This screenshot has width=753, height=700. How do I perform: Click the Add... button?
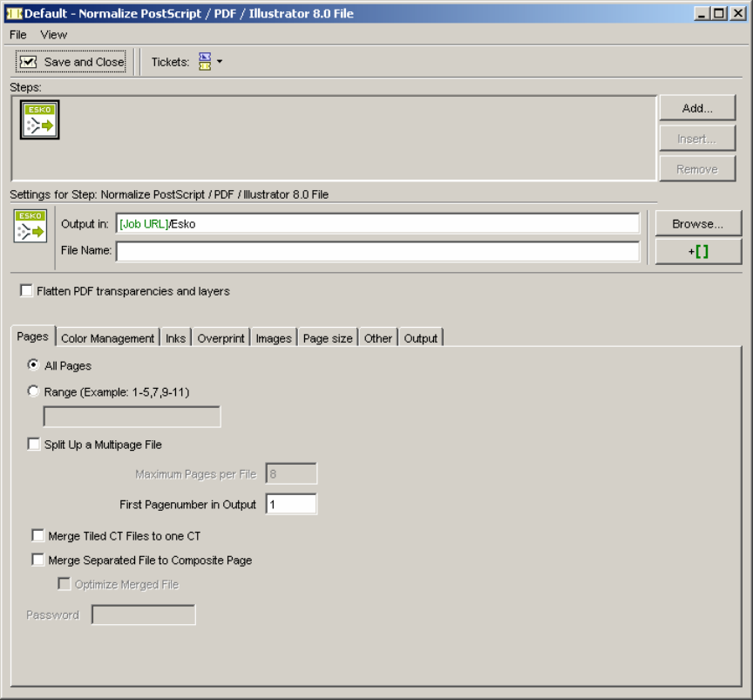[x=697, y=108]
